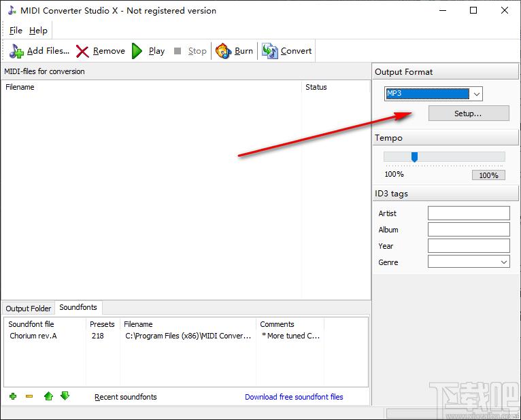Follow the Download free soundfont files link

tap(294, 397)
